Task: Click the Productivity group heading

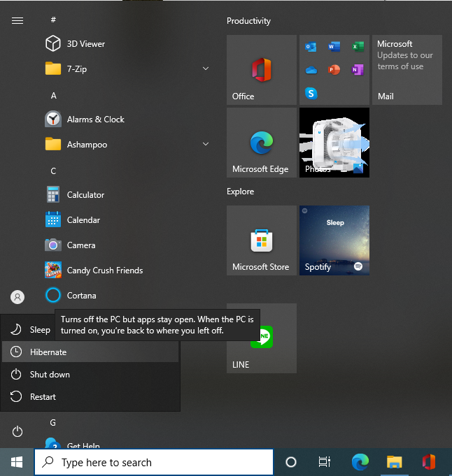Action: pyautogui.click(x=248, y=21)
